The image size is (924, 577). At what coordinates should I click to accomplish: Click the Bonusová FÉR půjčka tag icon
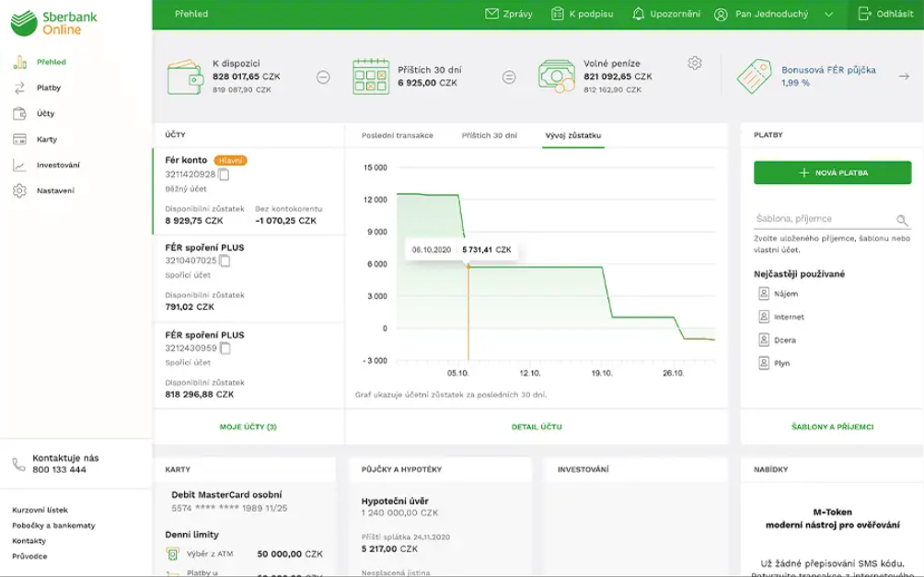[753, 76]
